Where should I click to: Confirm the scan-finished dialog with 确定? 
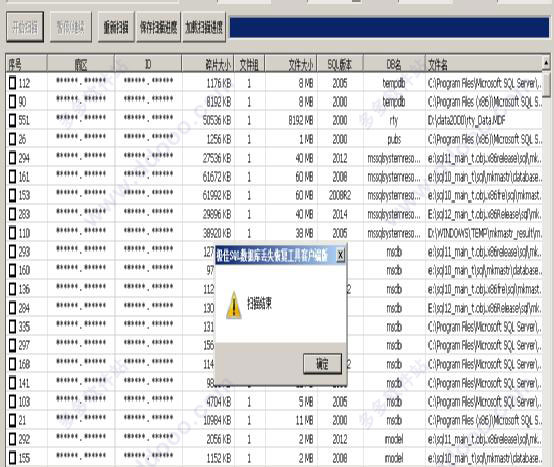click(x=322, y=363)
